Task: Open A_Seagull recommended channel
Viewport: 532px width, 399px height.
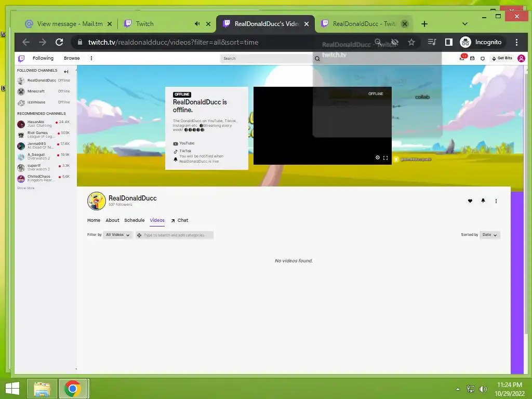Action: (44, 156)
